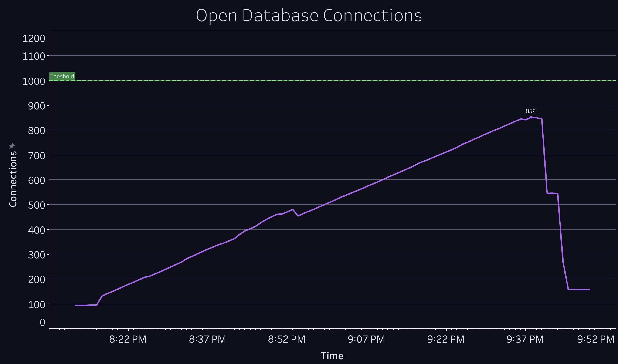This screenshot has width=618, height=364.
Task: Click the 8:22 PM time tick label
Action: click(128, 339)
